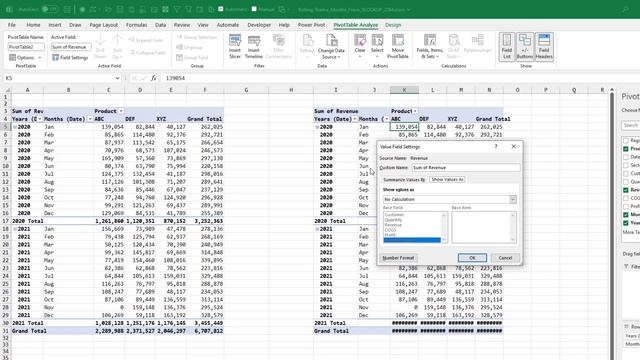This screenshot has width=640, height=360.
Task: Click the Custom Name input field
Action: coord(466,167)
